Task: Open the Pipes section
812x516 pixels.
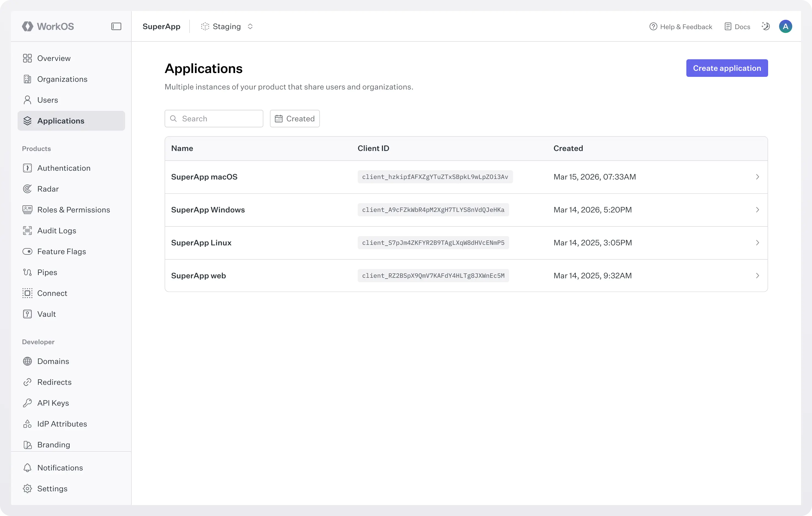Action: coord(47,272)
